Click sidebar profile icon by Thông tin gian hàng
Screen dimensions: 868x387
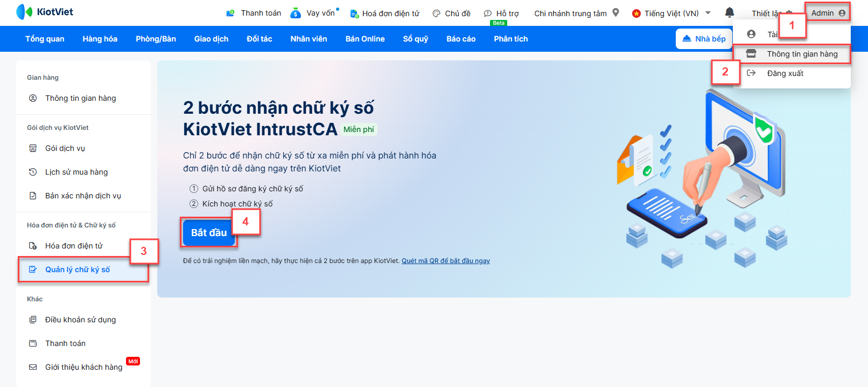pos(33,98)
